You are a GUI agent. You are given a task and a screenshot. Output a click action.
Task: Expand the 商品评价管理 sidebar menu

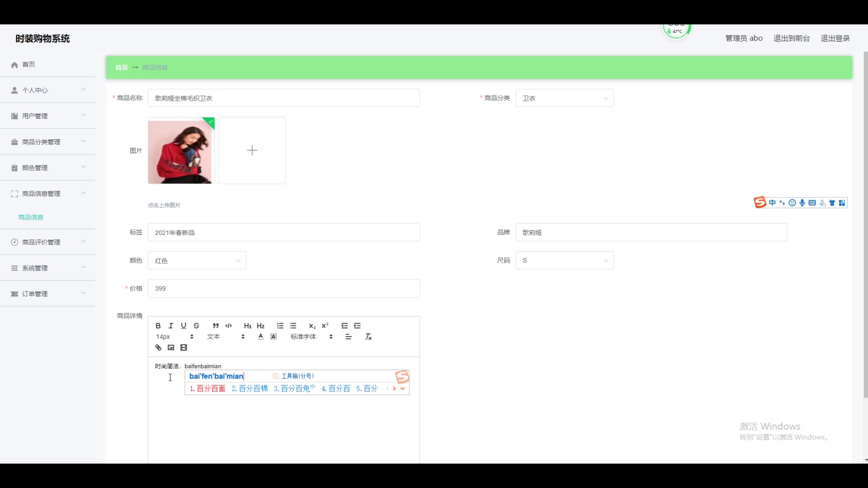47,242
